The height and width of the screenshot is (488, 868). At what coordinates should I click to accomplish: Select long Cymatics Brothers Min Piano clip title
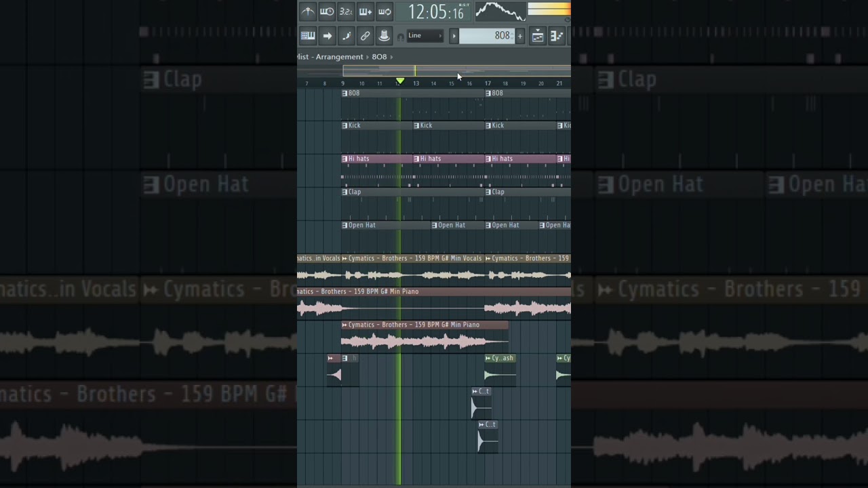pos(434,291)
